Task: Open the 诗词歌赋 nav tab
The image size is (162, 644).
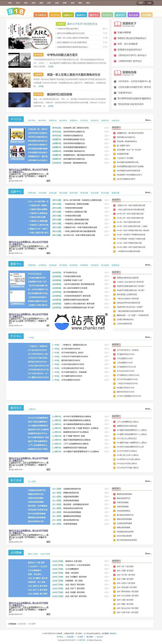Action: 147,15
